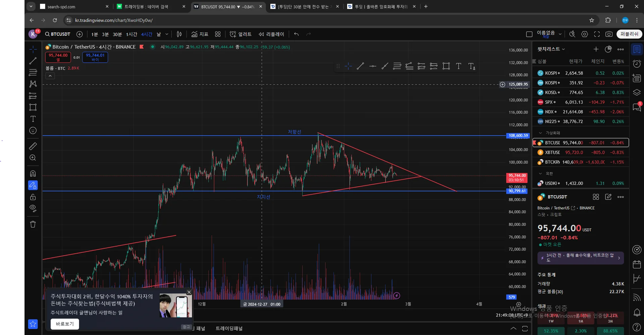The image size is (644, 335).
Task: Select the crosshair cursor tool in left toolbar
Action: pyautogui.click(x=33, y=50)
